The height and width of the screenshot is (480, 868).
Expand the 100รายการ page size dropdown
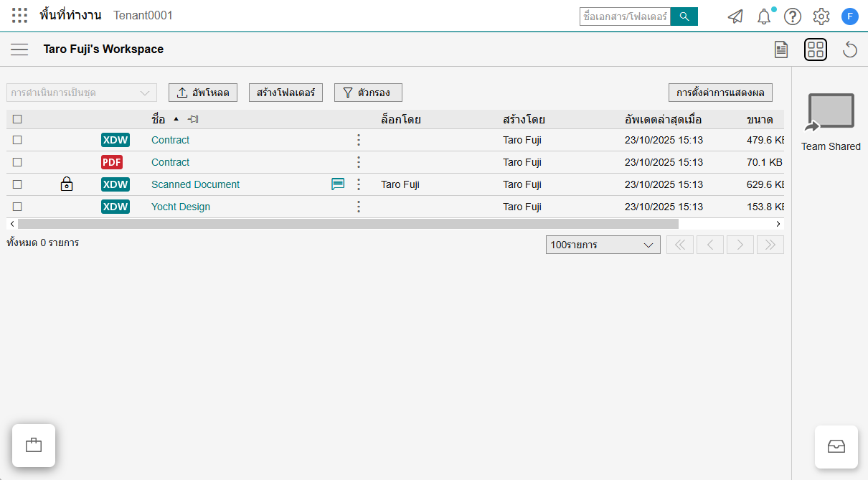pyautogui.click(x=603, y=245)
